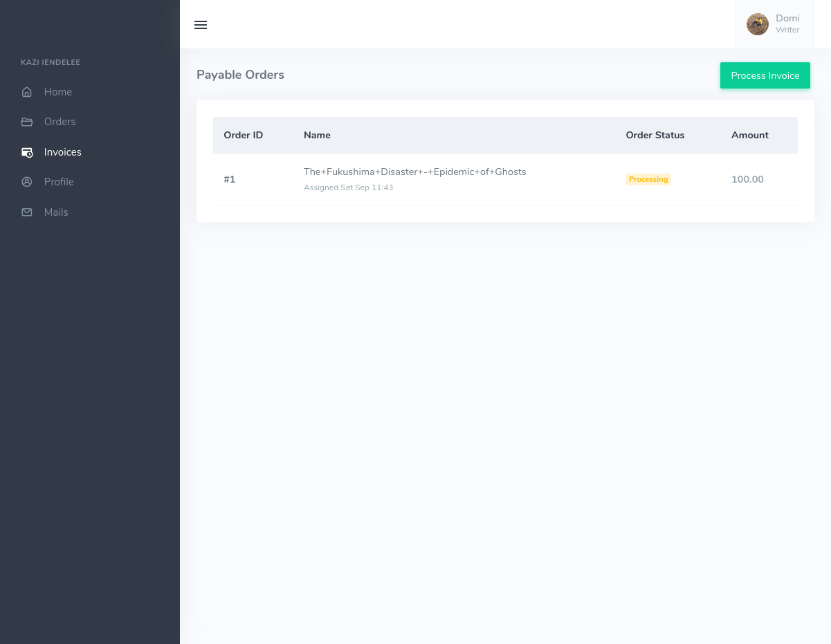Click the Amount column header
The image size is (831, 644).
click(749, 135)
